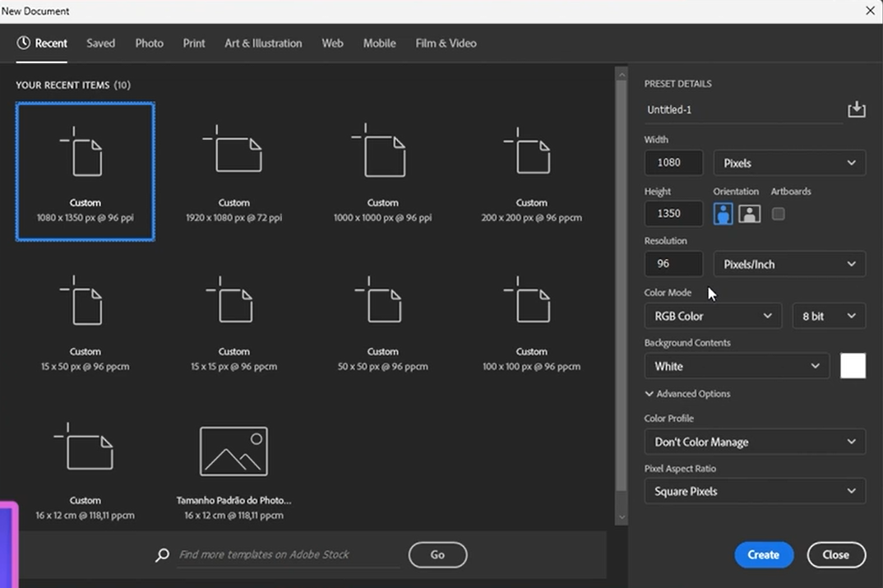Open the Pixels/Inch resolution units dropdown
The width and height of the screenshot is (883, 588).
789,264
